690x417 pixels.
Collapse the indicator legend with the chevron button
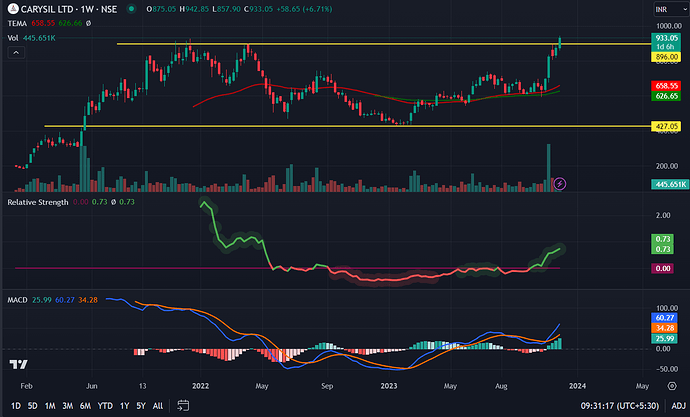(x=16, y=53)
